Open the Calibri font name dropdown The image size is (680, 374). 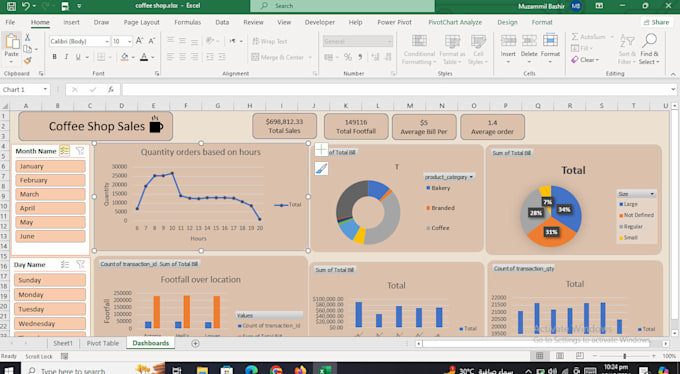coord(107,41)
